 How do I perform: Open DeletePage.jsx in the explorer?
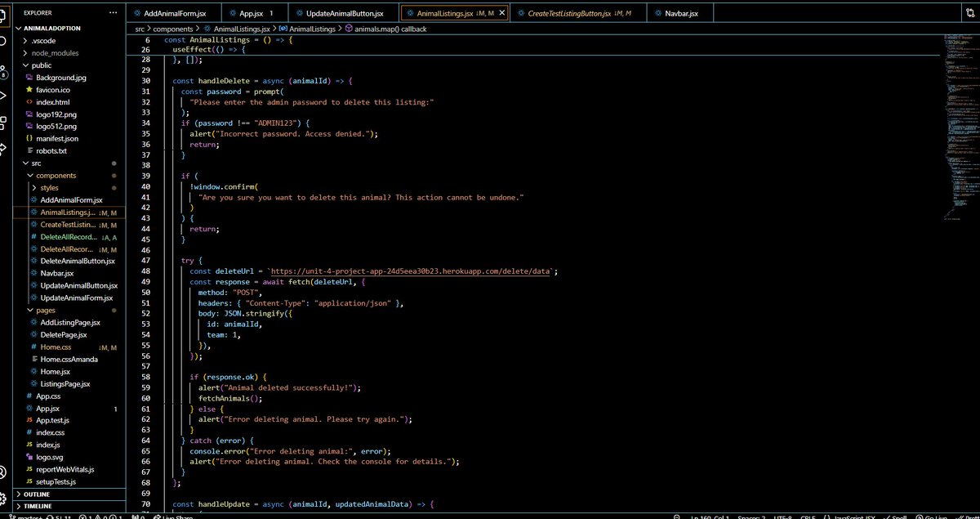(x=64, y=335)
